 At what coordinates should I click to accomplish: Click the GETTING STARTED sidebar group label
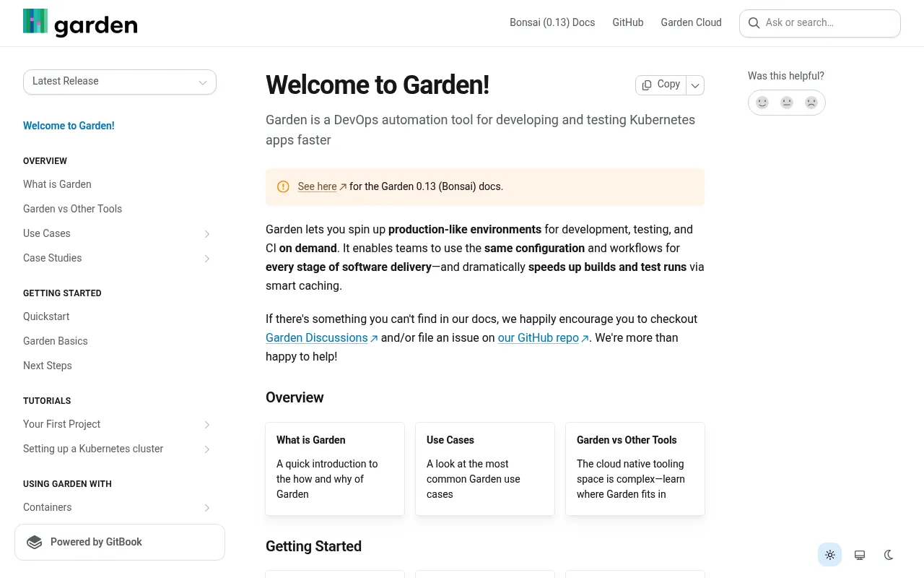pos(62,293)
